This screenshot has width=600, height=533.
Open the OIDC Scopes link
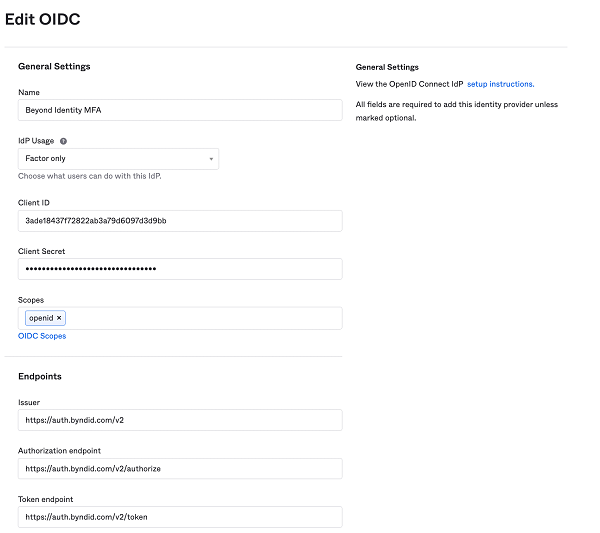42,336
